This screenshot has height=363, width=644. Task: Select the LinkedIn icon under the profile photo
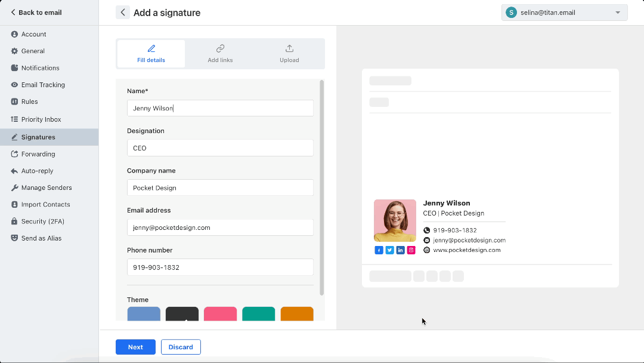pyautogui.click(x=400, y=250)
